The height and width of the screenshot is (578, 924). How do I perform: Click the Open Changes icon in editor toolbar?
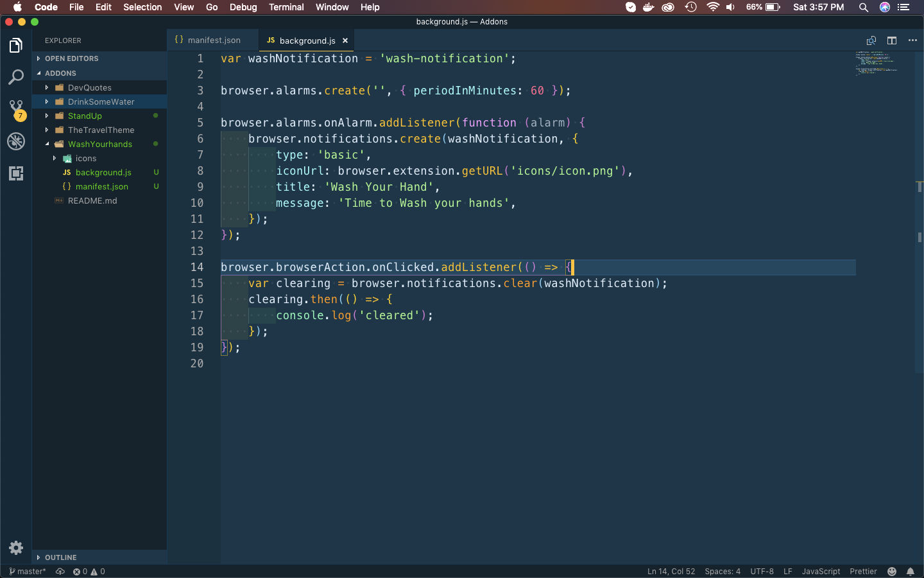click(871, 40)
